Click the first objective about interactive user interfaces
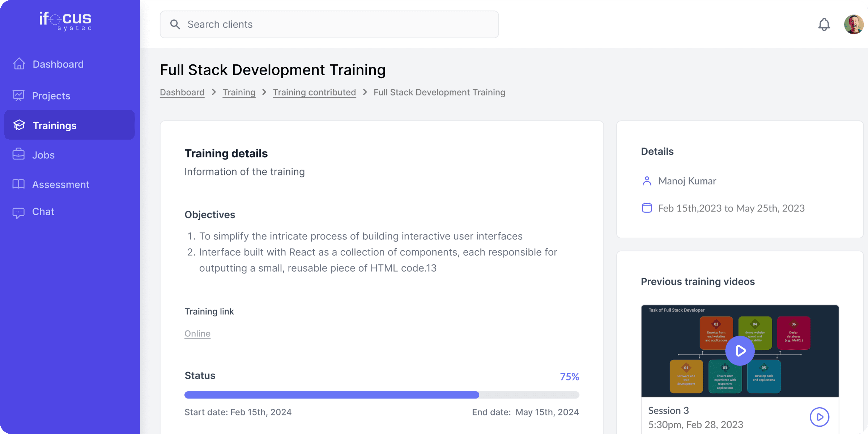868x434 pixels. pos(361,236)
